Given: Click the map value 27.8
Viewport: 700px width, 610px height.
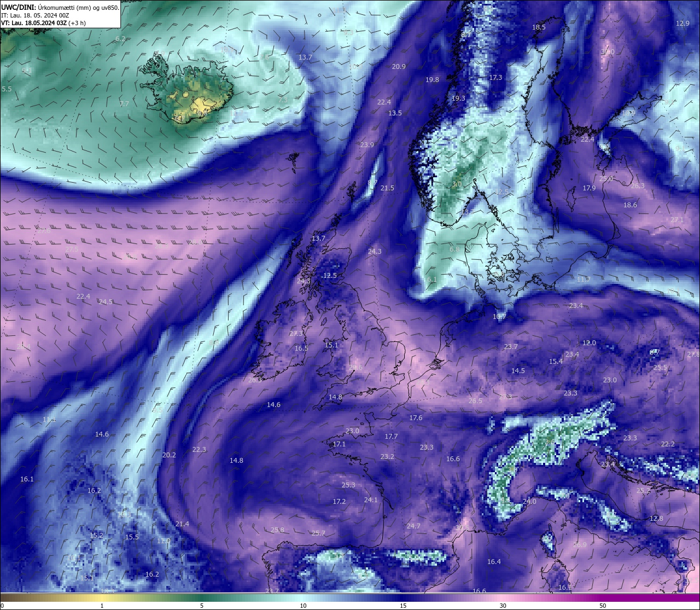Looking at the screenshot, I should (693, 355).
